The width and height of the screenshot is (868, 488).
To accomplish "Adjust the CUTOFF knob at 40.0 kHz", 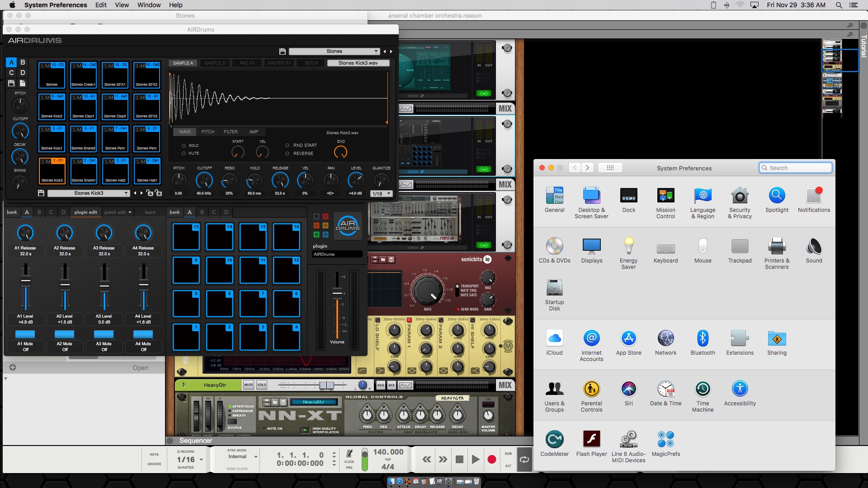I will 204,181.
